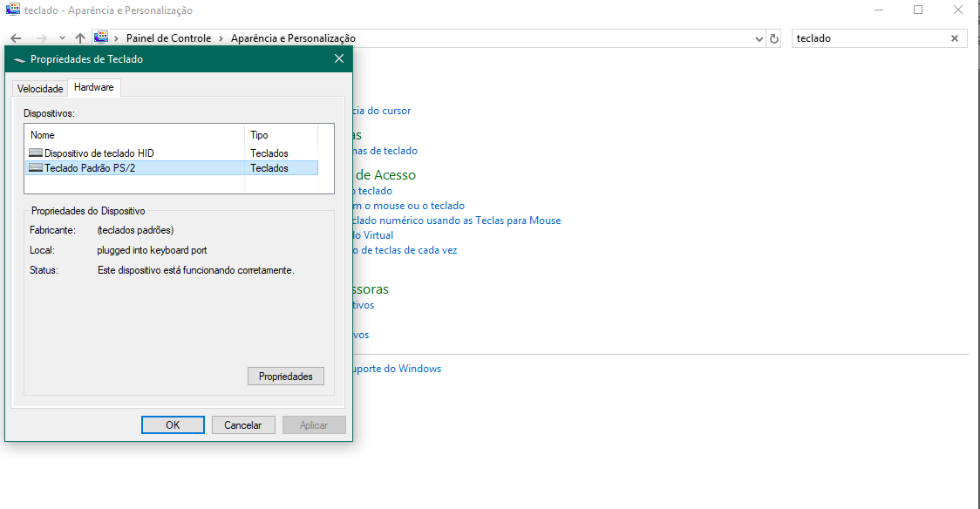Click the forward navigation arrow
980x509 pixels.
[x=41, y=38]
